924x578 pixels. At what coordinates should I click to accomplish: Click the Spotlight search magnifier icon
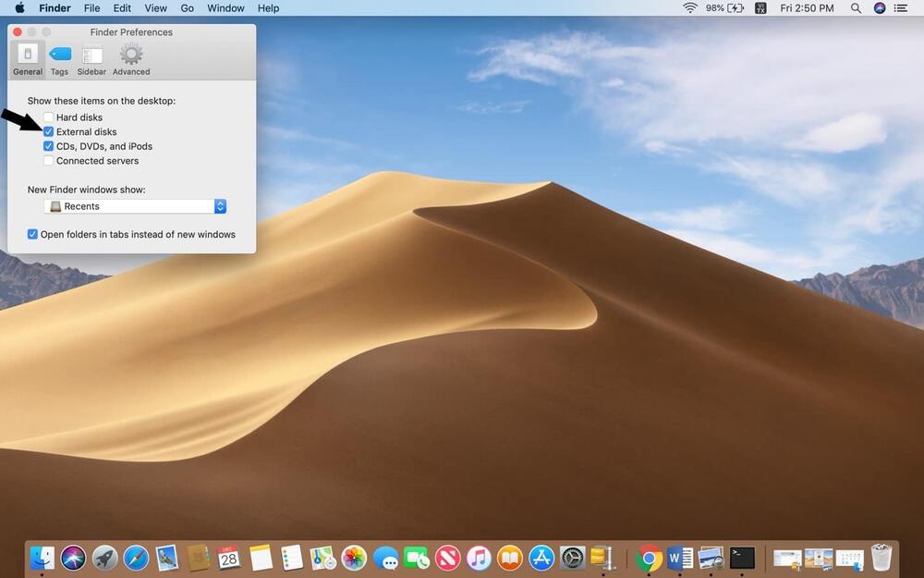coord(856,8)
